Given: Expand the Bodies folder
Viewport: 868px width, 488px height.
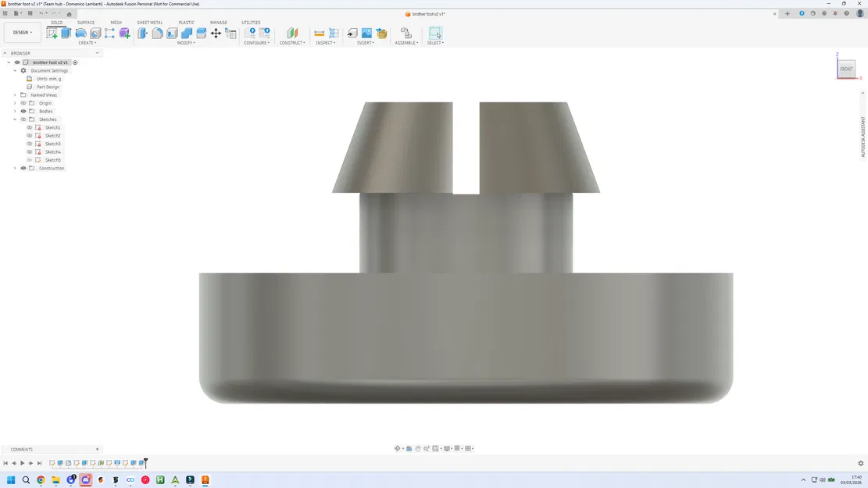Looking at the screenshot, I should 15,111.
